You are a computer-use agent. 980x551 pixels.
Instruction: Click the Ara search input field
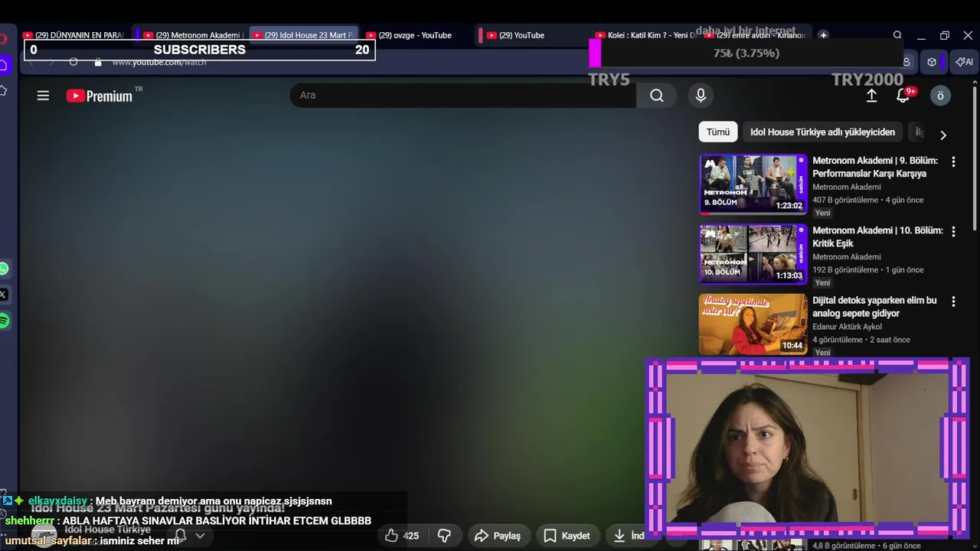[x=462, y=95]
